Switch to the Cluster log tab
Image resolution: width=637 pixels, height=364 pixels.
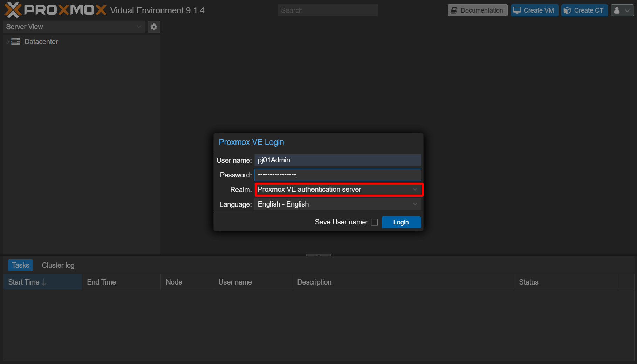[58, 265]
